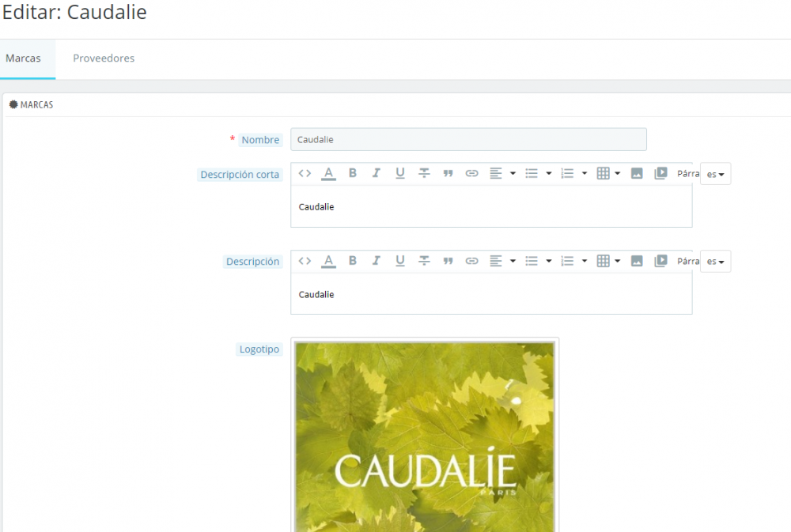Insert bullet list in Descripción editor
The image size is (791, 532).
coord(532,261)
